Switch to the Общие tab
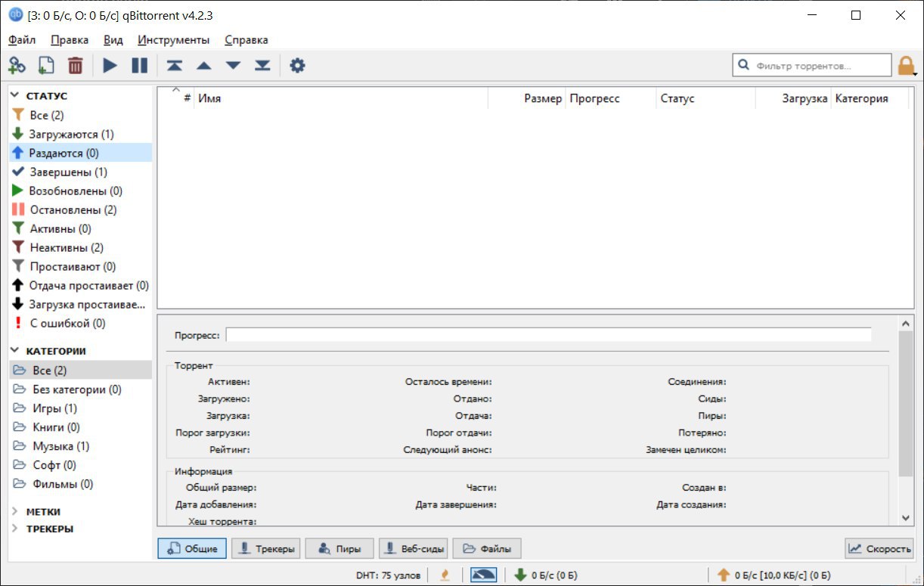Screen dimensions: 924x586 coord(192,549)
